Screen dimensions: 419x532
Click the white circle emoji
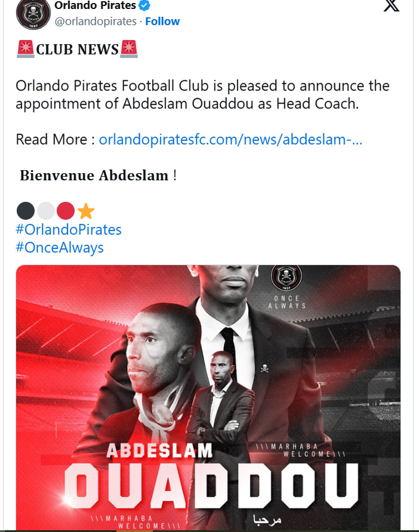pos(45,211)
